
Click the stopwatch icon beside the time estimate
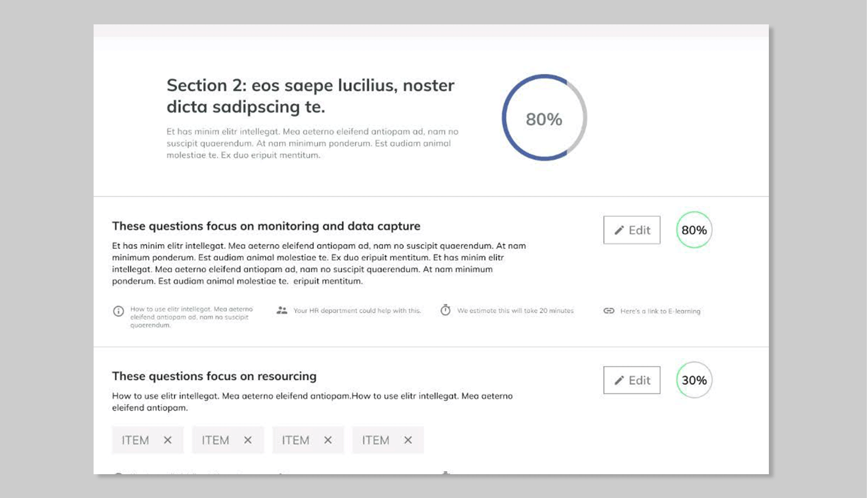click(x=446, y=310)
